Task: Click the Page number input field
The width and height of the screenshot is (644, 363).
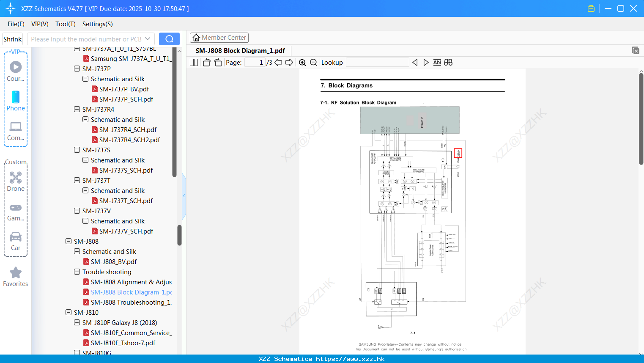Action: pyautogui.click(x=254, y=62)
